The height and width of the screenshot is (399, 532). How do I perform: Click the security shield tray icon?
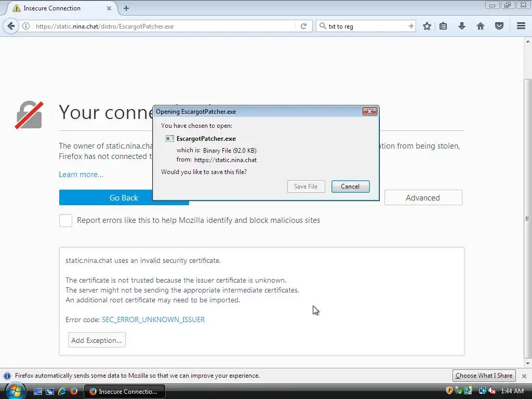click(x=449, y=391)
